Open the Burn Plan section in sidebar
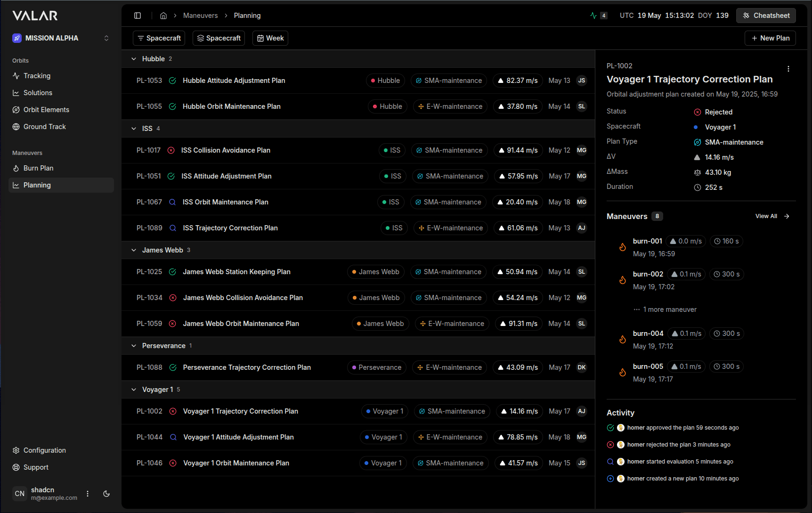This screenshot has height=513, width=812. click(38, 168)
